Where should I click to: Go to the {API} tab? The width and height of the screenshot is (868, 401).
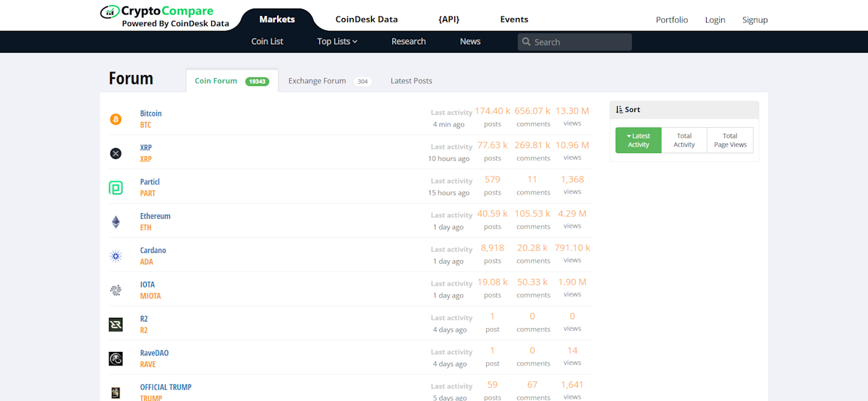pos(449,20)
